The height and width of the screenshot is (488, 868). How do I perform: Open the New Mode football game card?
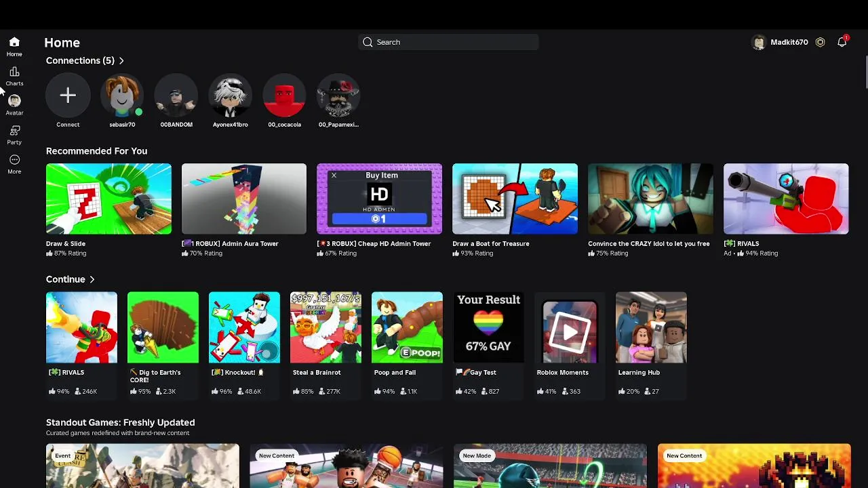tap(550, 466)
